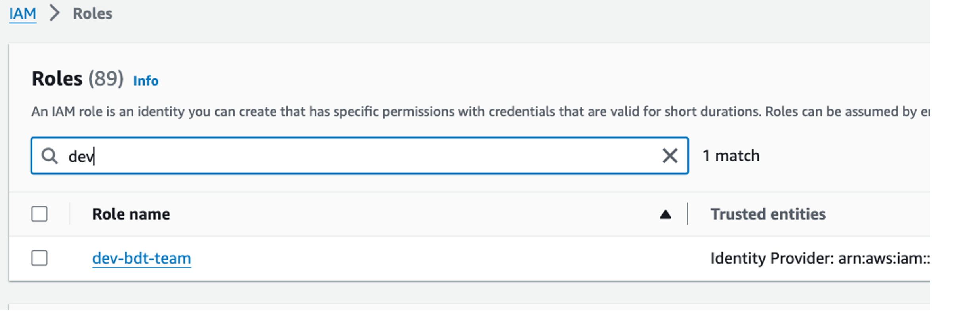Click the search magnifier icon
The width and height of the screenshot is (980, 323).
[x=50, y=156]
